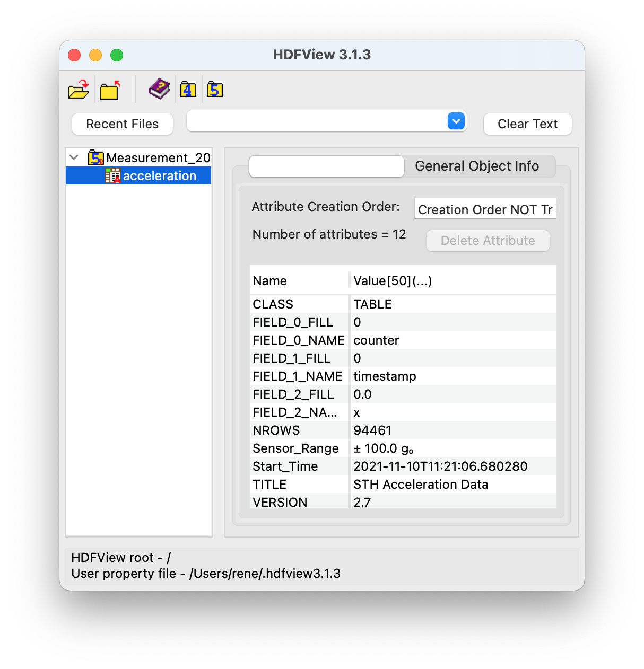Click the Recent Files button
The width and height of the screenshot is (644, 669).
coord(122,124)
